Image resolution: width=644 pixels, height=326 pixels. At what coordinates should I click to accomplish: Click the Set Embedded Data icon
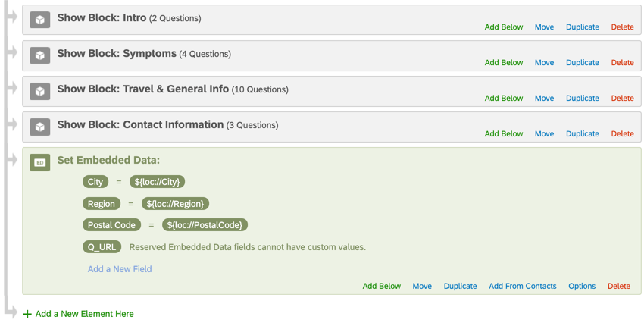pos(40,162)
